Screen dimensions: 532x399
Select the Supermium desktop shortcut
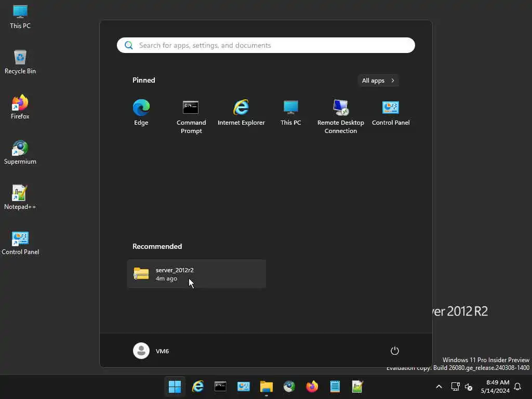pyautogui.click(x=20, y=152)
